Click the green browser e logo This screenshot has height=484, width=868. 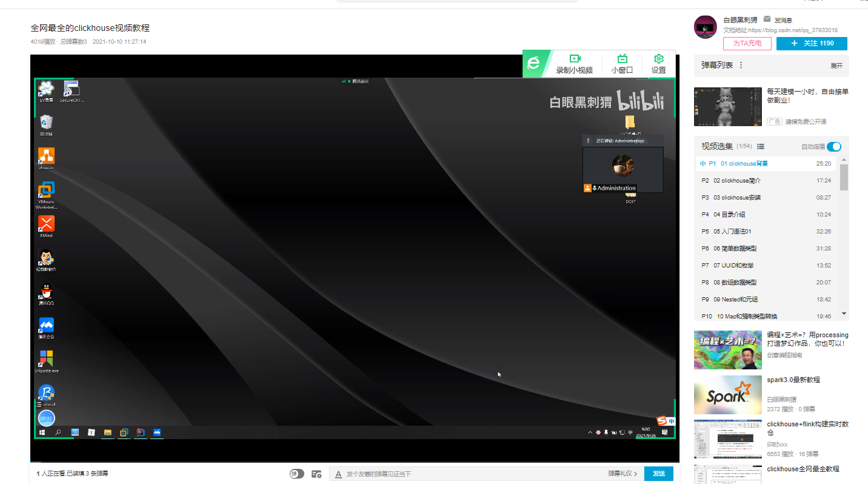click(533, 63)
